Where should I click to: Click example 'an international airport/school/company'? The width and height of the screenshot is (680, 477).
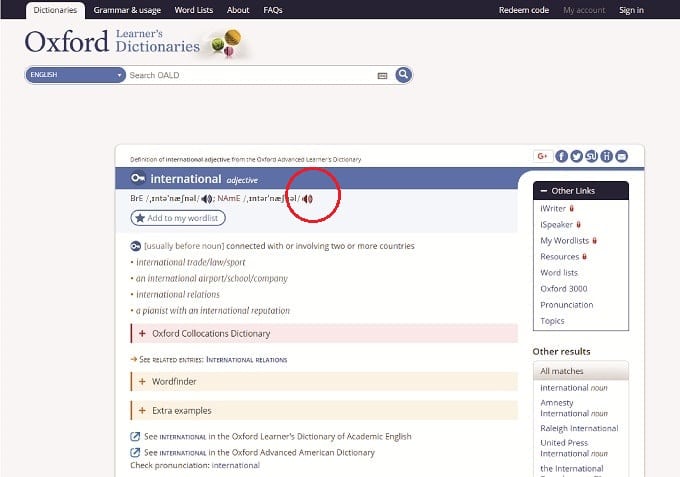point(212,278)
